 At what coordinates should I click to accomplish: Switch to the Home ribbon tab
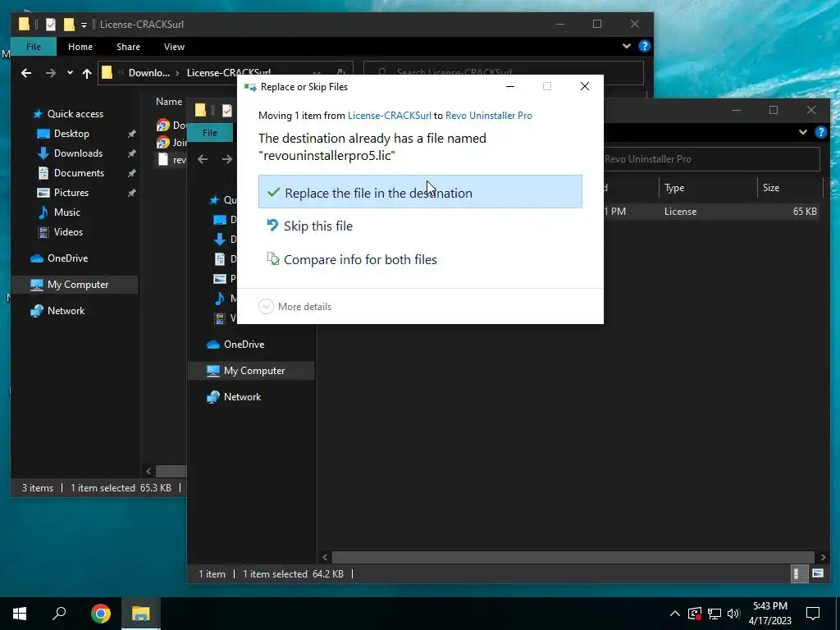click(x=80, y=47)
